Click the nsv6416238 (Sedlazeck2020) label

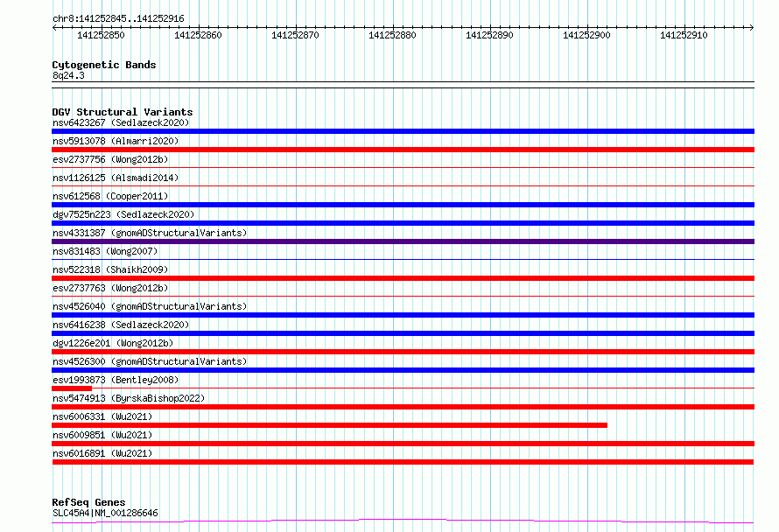point(121,325)
